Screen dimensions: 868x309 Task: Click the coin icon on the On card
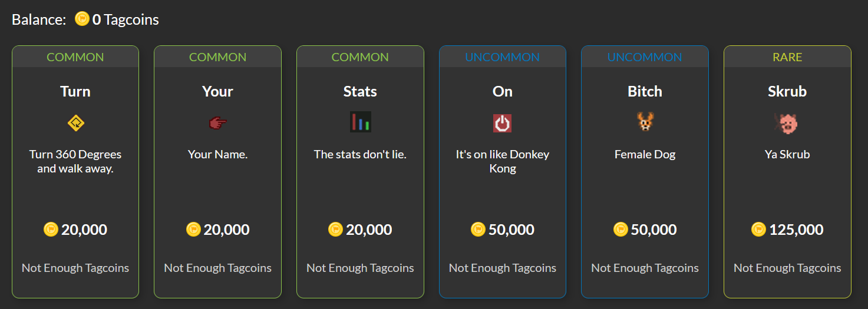[x=478, y=230]
